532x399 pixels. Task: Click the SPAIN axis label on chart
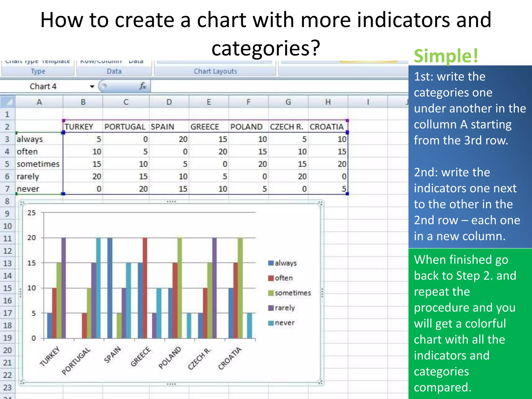112,354
